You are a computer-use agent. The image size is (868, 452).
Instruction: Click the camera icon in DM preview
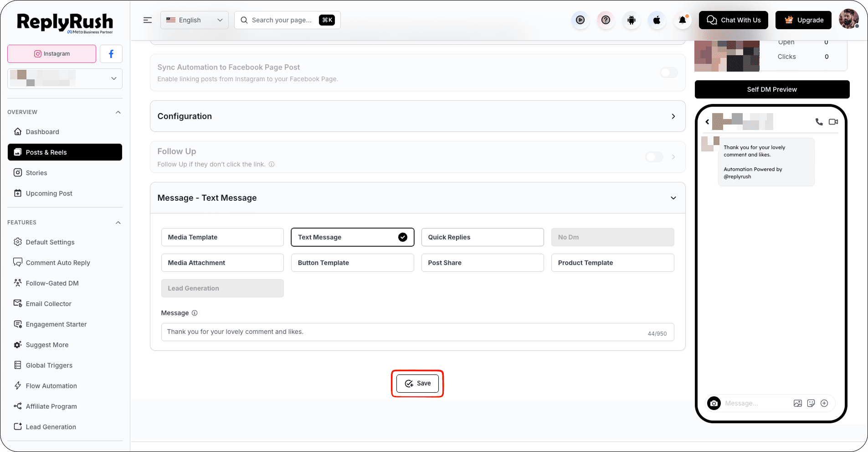pyautogui.click(x=714, y=403)
